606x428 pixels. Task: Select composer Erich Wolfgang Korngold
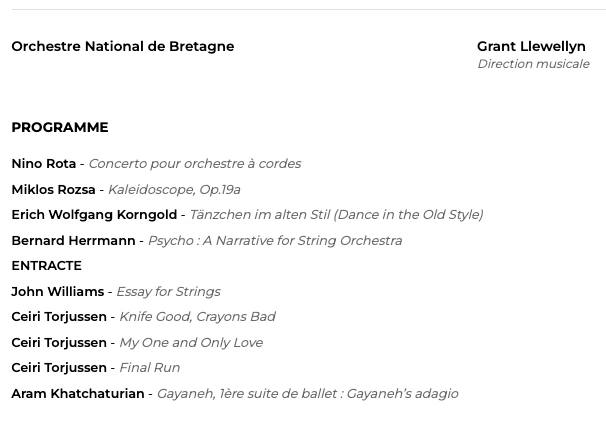tap(94, 214)
